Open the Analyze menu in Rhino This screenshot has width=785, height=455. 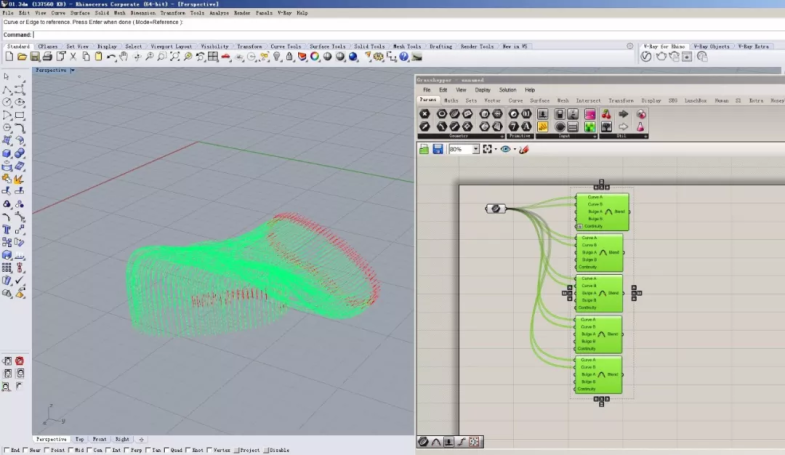tap(219, 13)
